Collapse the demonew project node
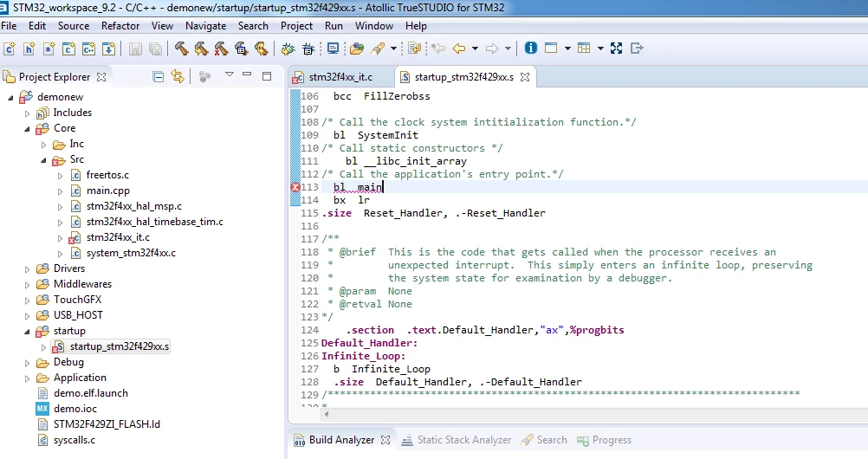This screenshot has width=868, height=459. [10, 98]
